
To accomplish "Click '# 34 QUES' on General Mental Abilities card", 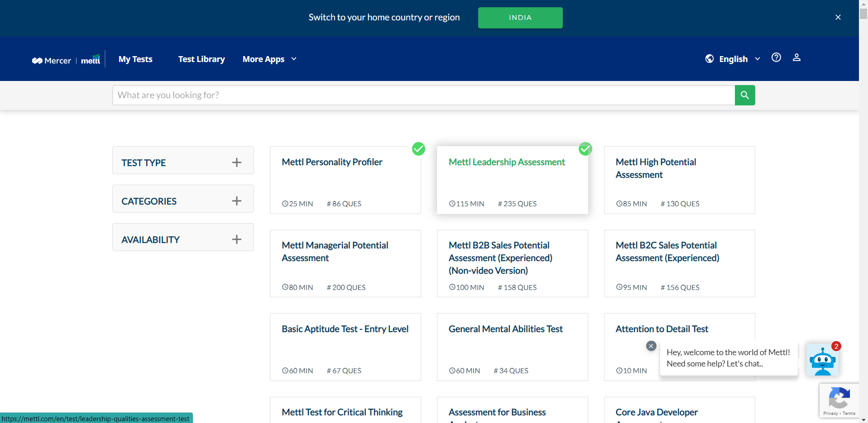I will tap(511, 371).
